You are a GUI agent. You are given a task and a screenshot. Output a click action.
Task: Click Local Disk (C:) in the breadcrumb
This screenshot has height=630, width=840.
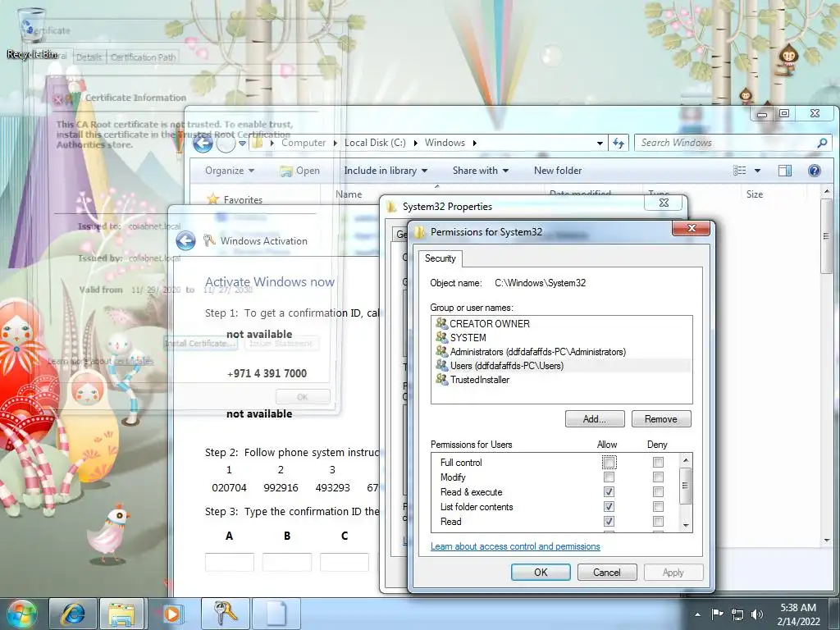(375, 143)
